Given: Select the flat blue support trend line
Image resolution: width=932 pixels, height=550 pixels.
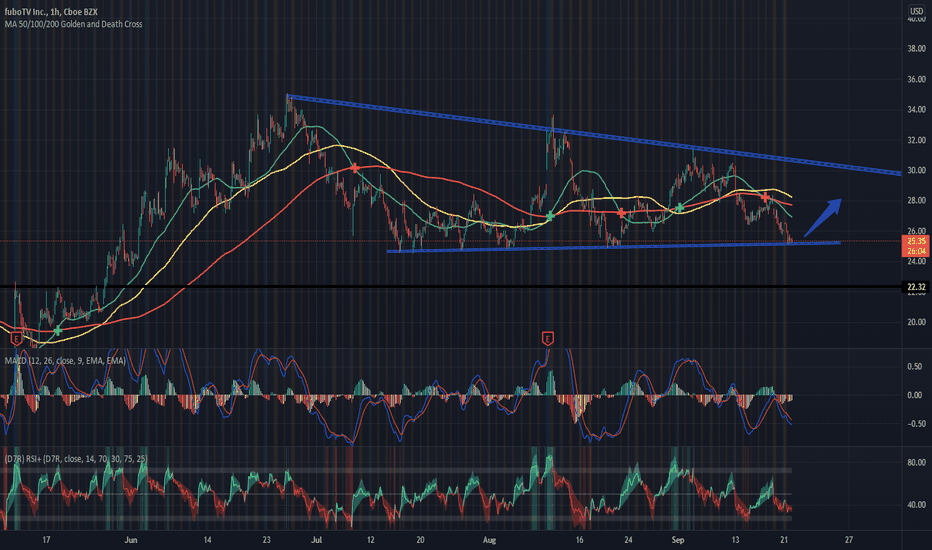Looking at the screenshot, I should pos(613,247).
